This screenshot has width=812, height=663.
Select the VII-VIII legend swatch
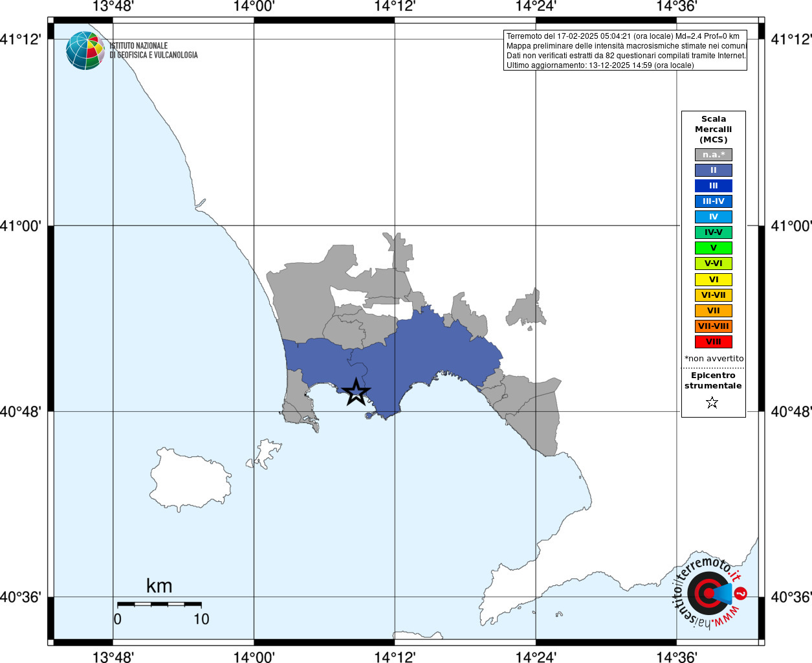pos(713,326)
